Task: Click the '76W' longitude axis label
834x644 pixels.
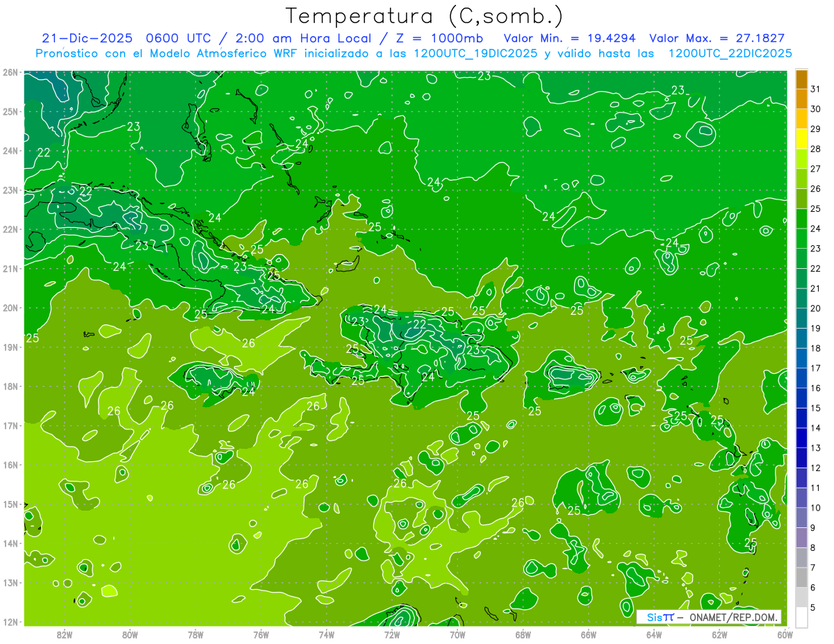Action: (261, 634)
